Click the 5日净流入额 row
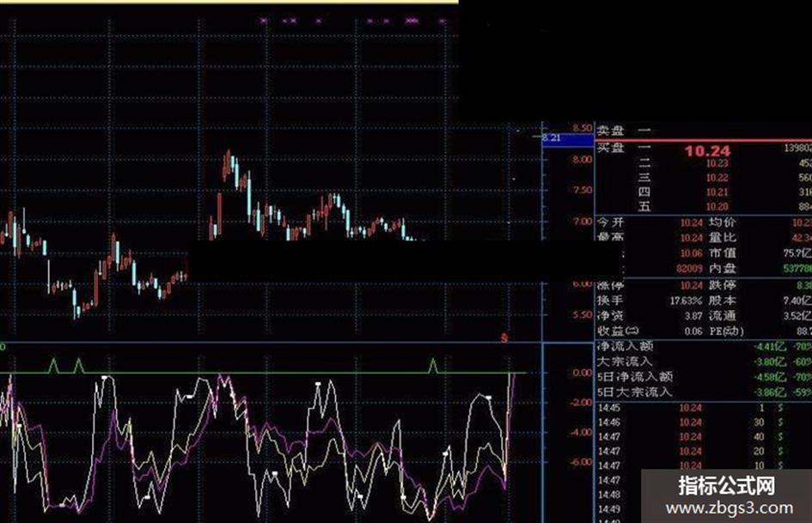The width and height of the screenshot is (812, 523). [704, 377]
